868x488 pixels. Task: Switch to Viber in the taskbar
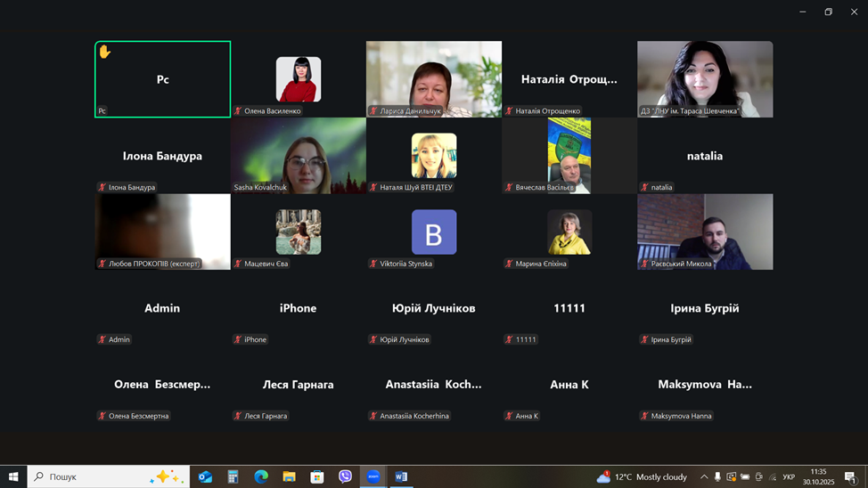click(x=345, y=477)
